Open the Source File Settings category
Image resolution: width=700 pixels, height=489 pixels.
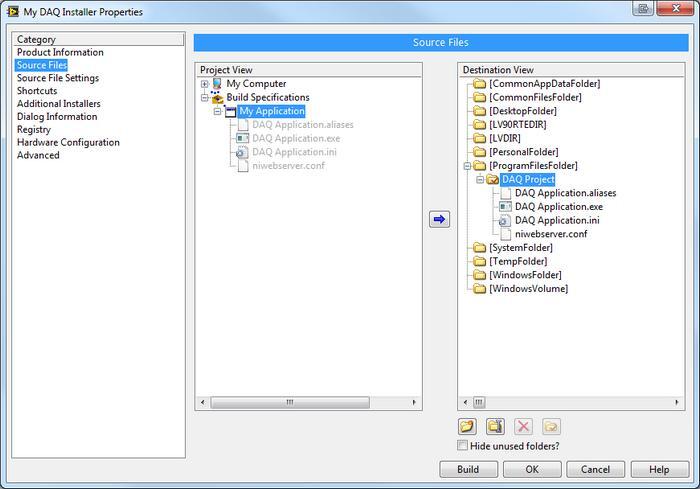(x=58, y=78)
